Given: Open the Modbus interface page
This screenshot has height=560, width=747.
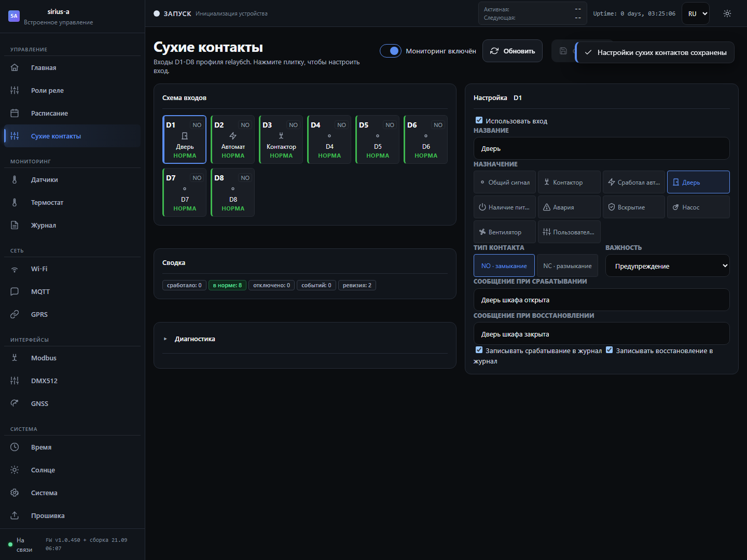Looking at the screenshot, I should pos(73,358).
